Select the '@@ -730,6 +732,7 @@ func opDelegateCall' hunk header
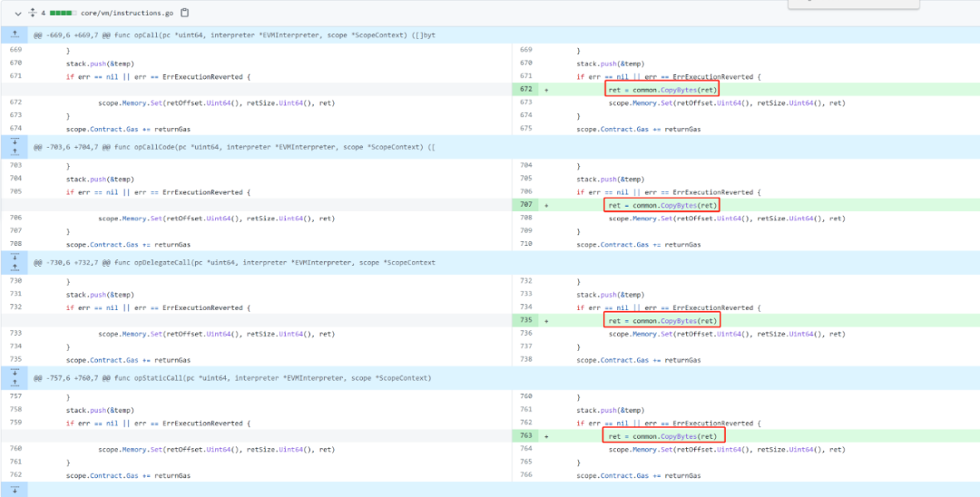The height and width of the screenshot is (497, 980). pyautogui.click(x=234, y=263)
